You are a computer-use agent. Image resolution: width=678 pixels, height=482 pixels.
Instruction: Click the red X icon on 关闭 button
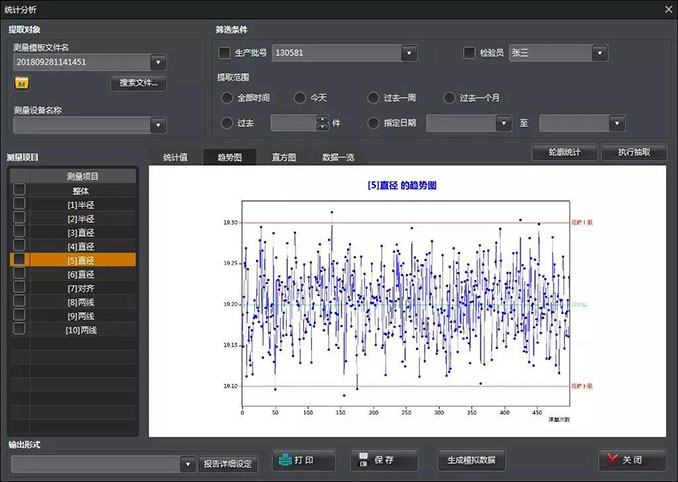[x=611, y=461]
